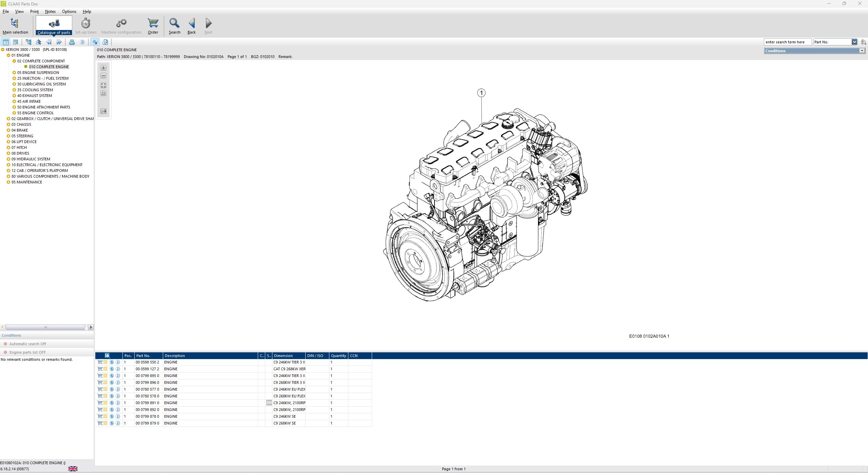Select the 09 HYDRAULIC SYSTEM tree entry
The height and width of the screenshot is (473, 868).
click(x=31, y=159)
